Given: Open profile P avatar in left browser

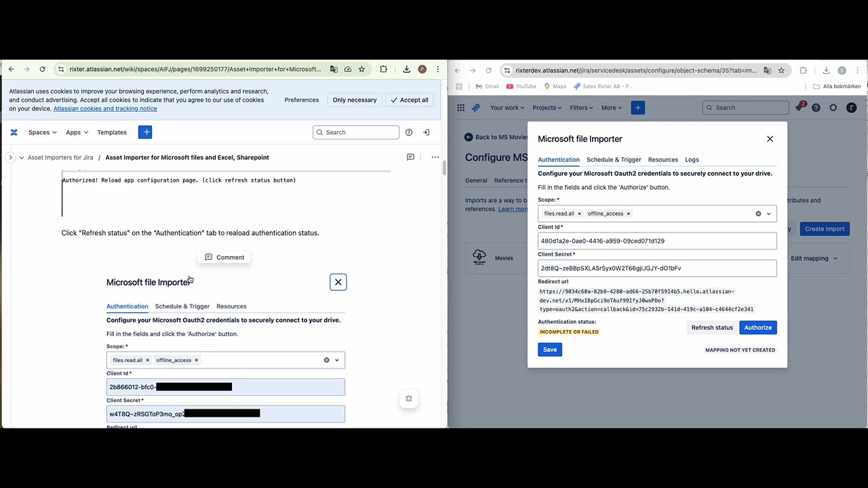Looking at the screenshot, I should coord(422,69).
